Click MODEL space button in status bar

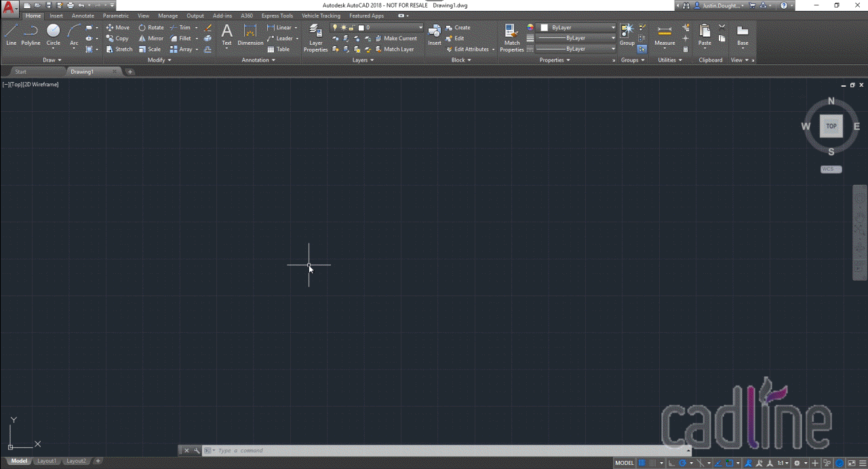click(x=625, y=463)
